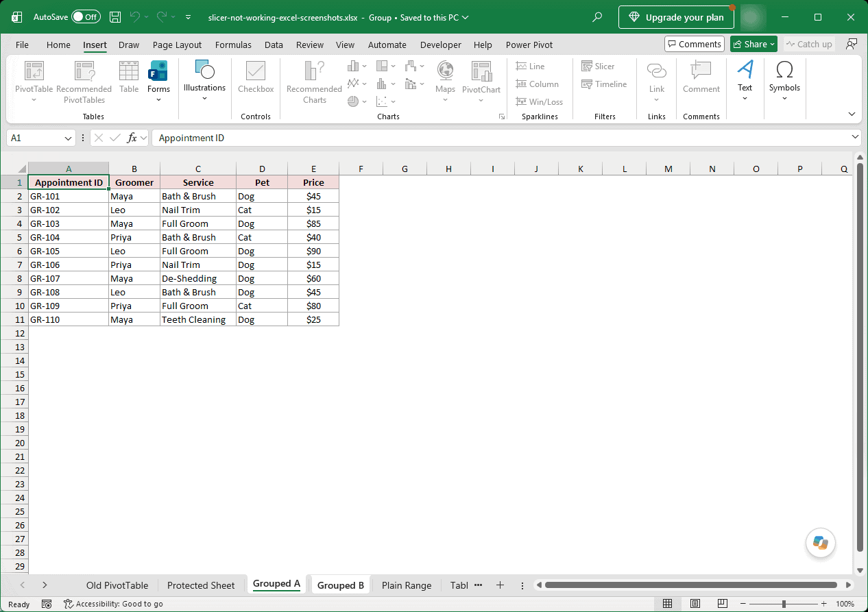Viewport: 868px width, 612px height.
Task: Toggle AutoSave switch
Action: pyautogui.click(x=86, y=17)
